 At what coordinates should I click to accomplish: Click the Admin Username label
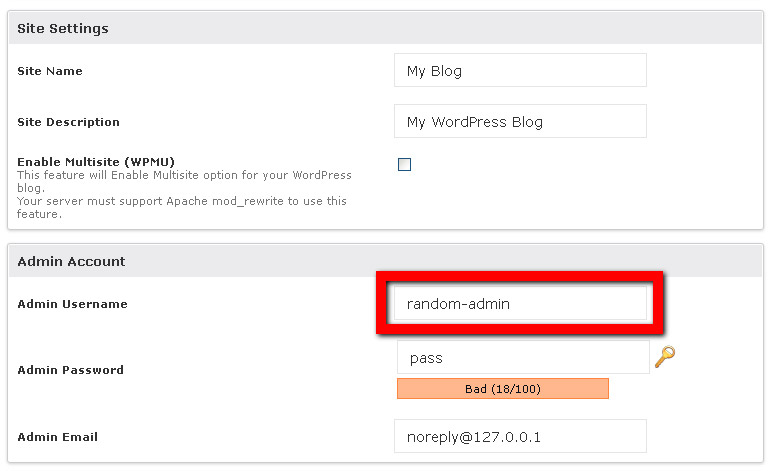click(x=72, y=304)
